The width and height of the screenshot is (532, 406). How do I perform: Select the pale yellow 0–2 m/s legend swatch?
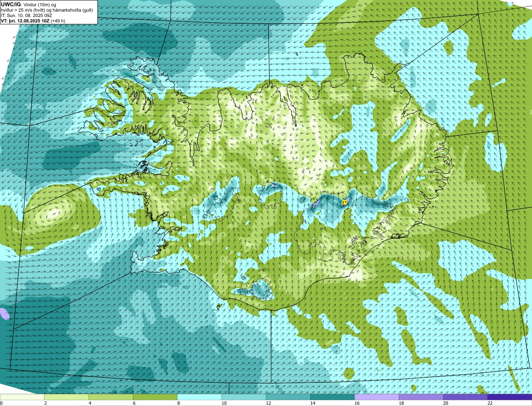click(x=22, y=397)
